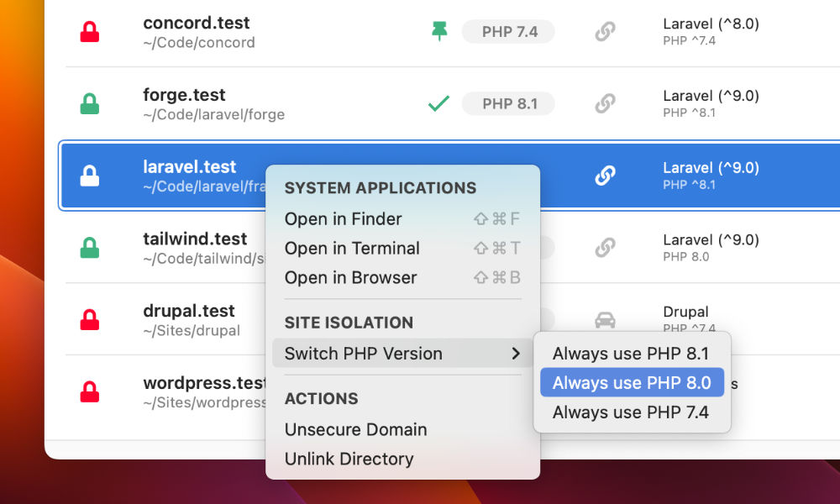Image resolution: width=840 pixels, height=504 pixels.
Task: Click the green lock icon for forge.test
Action: 90,103
